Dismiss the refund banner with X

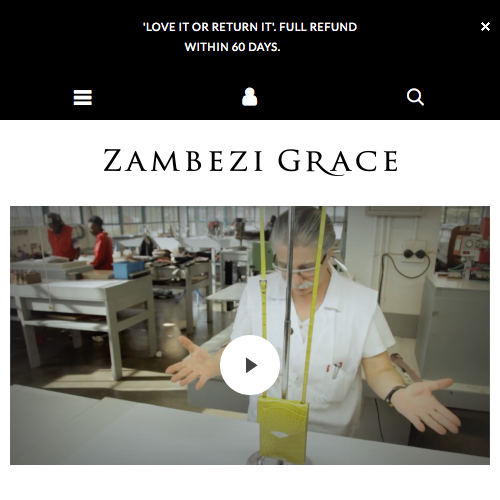pyautogui.click(x=485, y=26)
